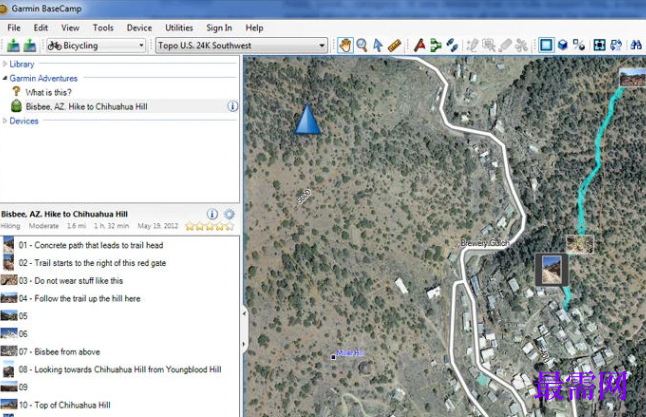Click the info icon beside the Bisbee tree item
The image size is (646, 417).
pos(232,106)
